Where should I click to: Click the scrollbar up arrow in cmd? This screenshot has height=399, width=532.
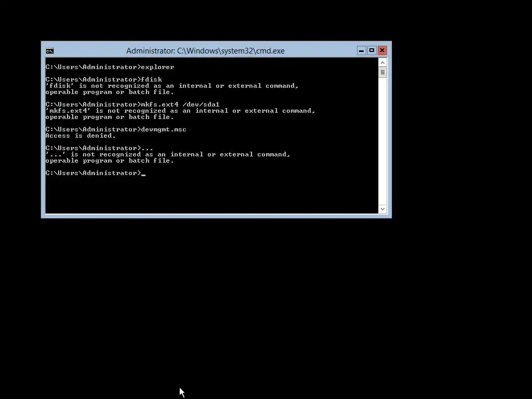pos(382,62)
